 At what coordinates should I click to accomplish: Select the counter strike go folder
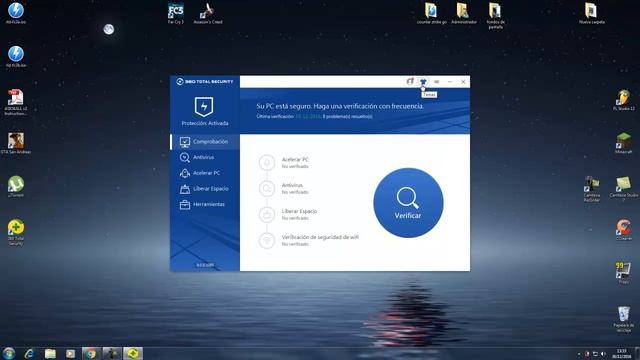point(431,13)
